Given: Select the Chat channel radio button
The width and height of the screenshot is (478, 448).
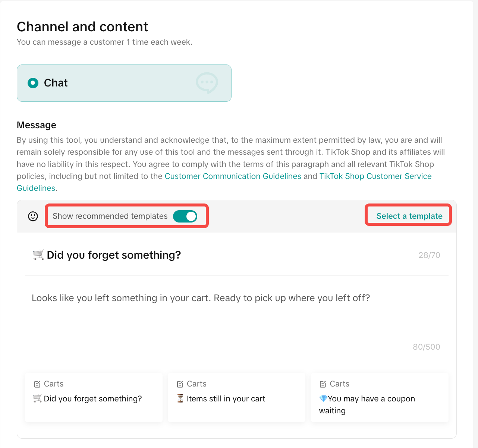Looking at the screenshot, I should pos(33,83).
